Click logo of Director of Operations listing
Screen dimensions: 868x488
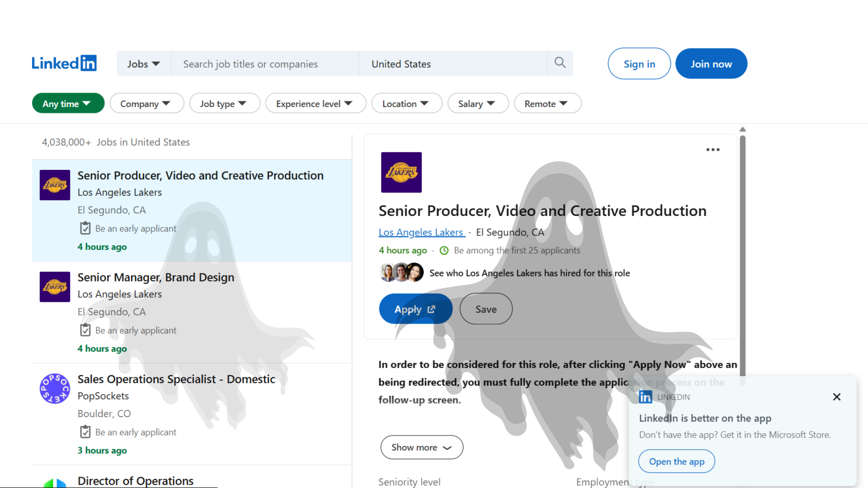coord(55,483)
